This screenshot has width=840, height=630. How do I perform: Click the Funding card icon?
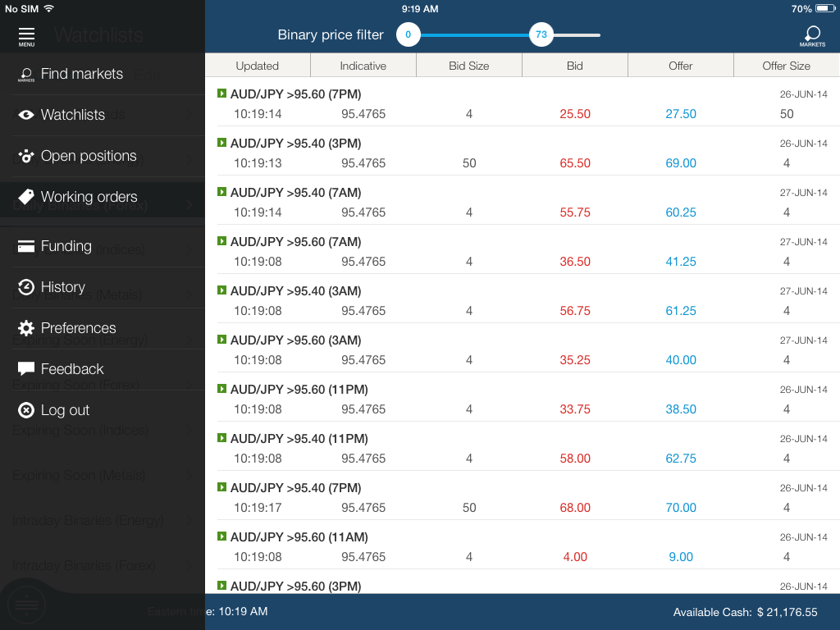[x=26, y=246]
